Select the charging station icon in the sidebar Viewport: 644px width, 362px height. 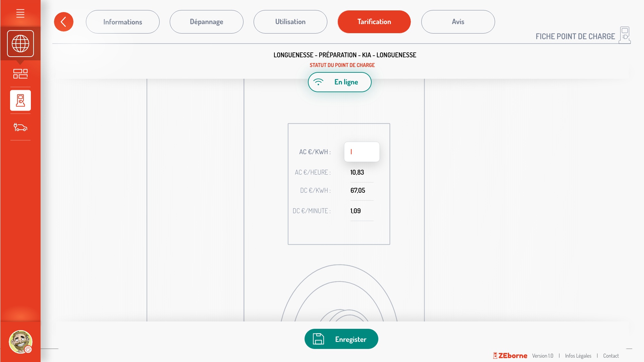pos(20,100)
